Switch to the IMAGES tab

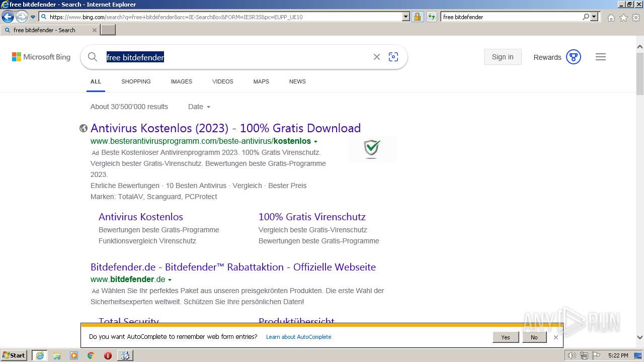point(181,81)
